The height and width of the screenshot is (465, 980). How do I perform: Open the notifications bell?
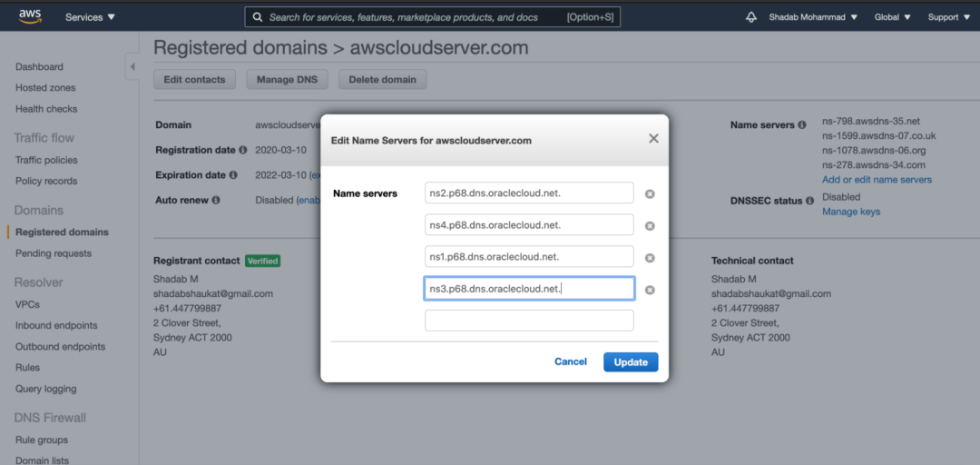(751, 17)
